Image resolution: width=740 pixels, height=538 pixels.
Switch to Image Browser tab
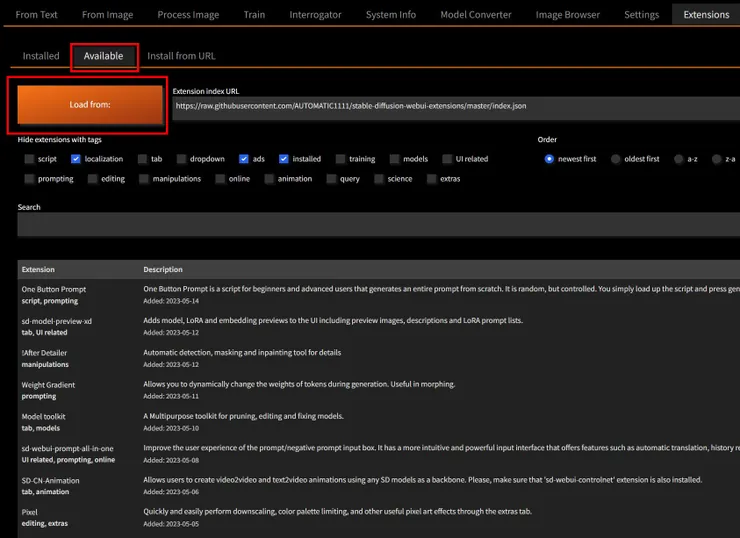tap(568, 15)
